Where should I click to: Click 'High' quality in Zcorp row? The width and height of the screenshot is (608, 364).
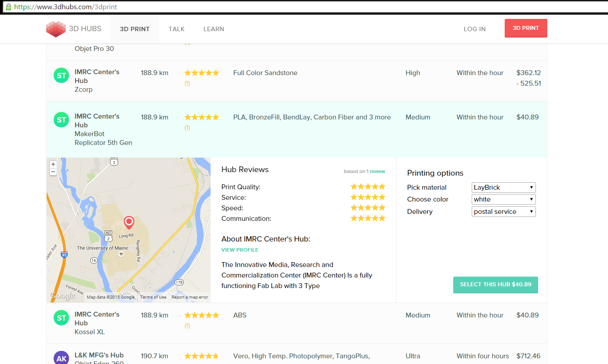click(413, 73)
